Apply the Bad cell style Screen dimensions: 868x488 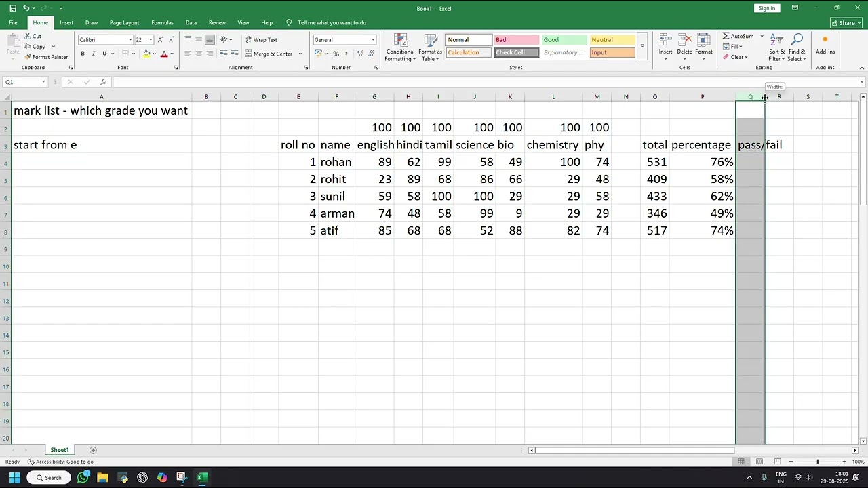(x=516, y=40)
